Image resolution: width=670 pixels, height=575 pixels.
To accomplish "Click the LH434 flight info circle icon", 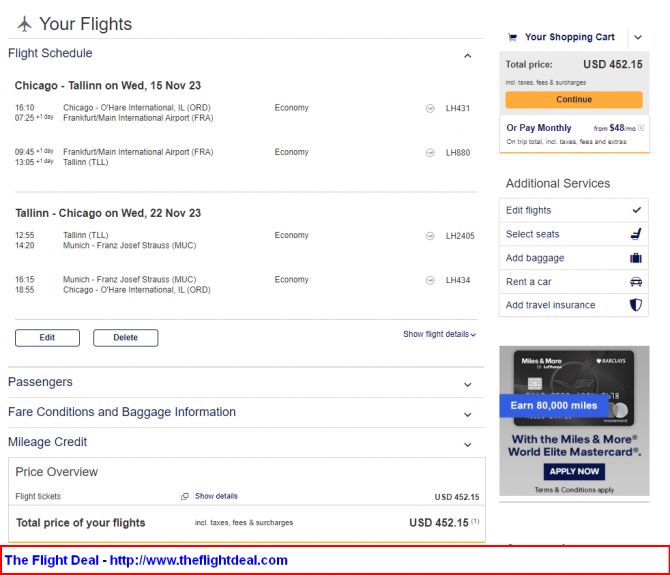I will click(x=430, y=280).
